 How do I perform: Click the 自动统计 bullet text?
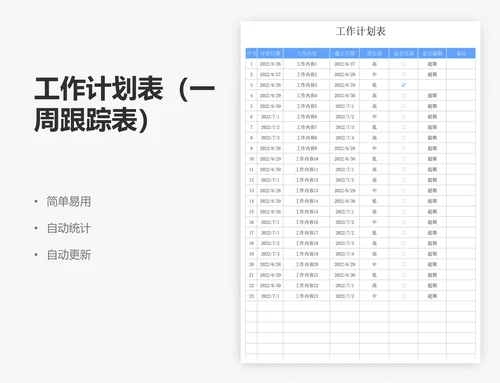pyautogui.click(x=69, y=228)
